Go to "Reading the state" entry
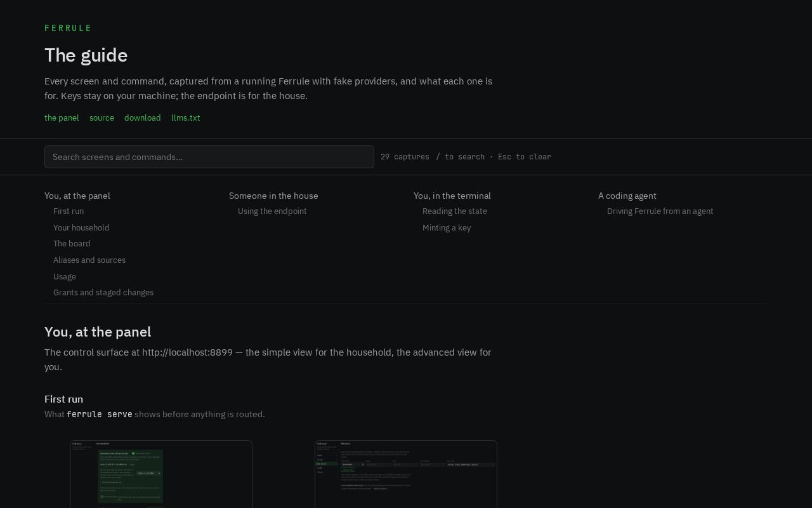Viewport: 812px width, 508px height. (455, 211)
